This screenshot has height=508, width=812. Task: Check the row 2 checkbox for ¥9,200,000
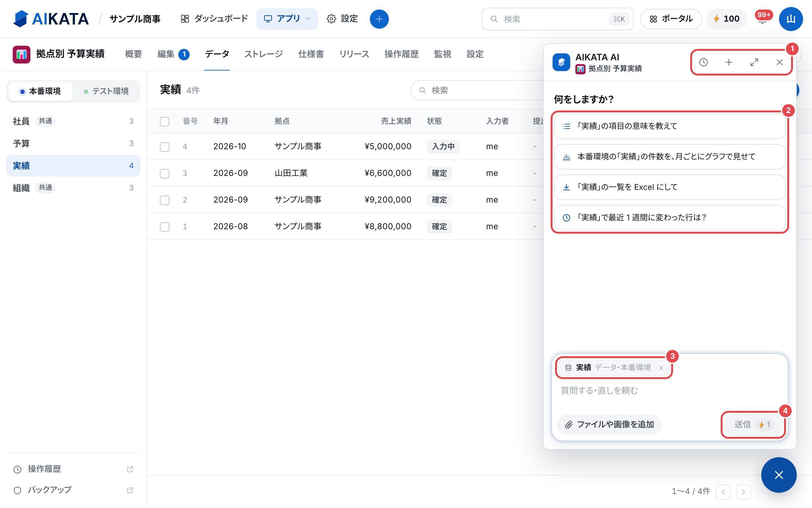(x=164, y=200)
